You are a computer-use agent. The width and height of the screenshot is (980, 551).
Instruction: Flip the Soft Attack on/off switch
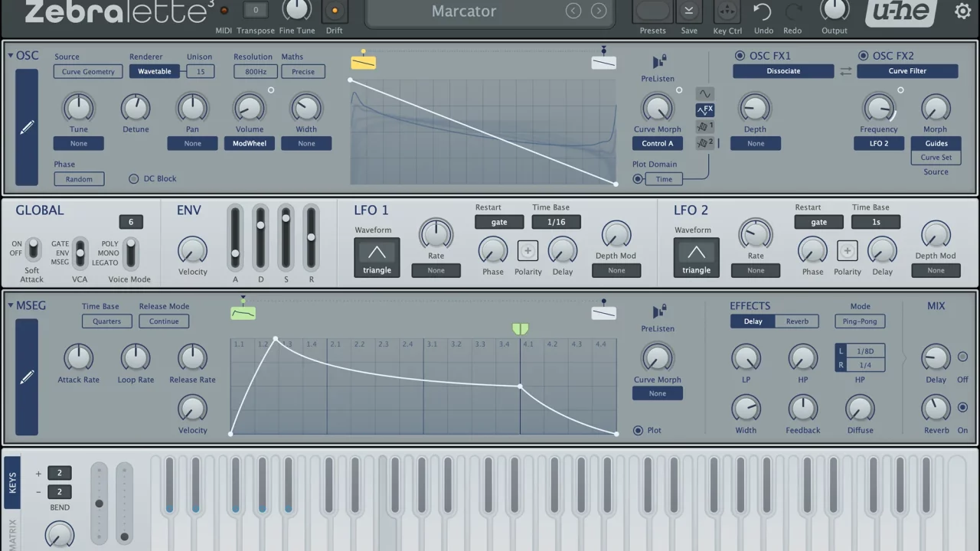coord(33,249)
